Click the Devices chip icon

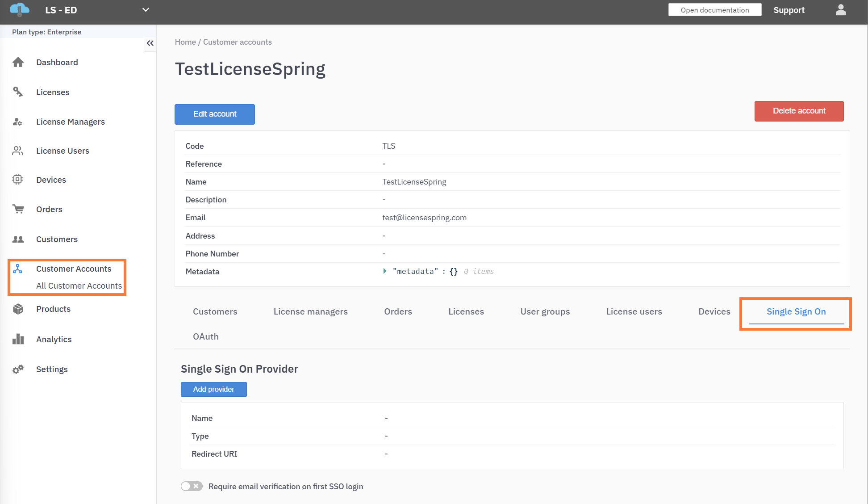point(17,180)
